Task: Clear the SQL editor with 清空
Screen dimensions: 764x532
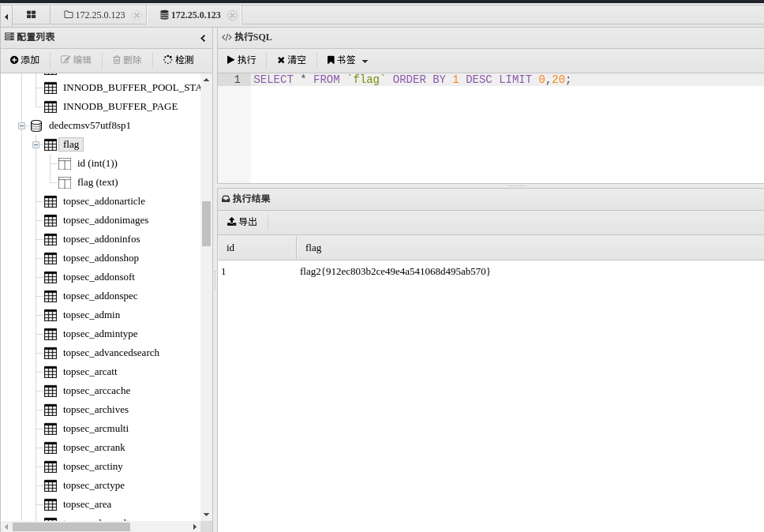Action: (x=291, y=60)
